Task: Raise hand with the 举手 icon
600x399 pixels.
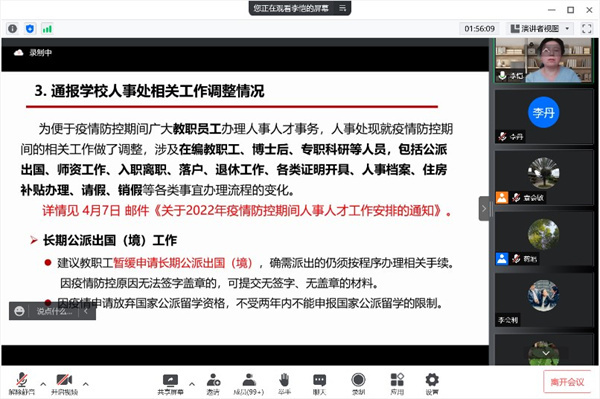Action: pos(284,384)
